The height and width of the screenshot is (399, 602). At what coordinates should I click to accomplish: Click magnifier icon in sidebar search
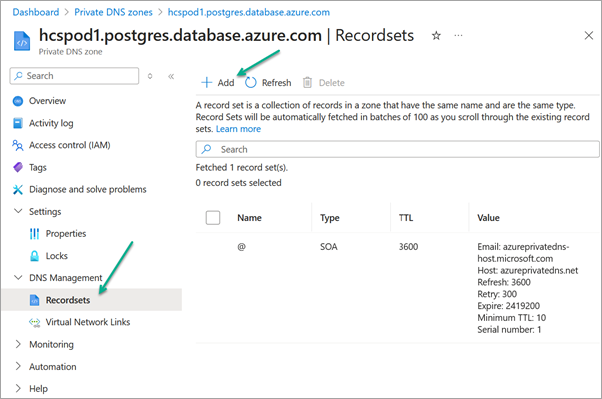coord(18,76)
